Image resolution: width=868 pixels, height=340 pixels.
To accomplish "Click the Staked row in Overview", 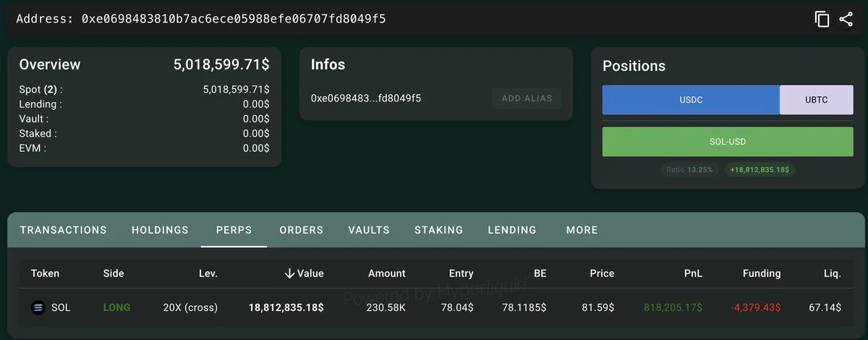I will (x=144, y=133).
